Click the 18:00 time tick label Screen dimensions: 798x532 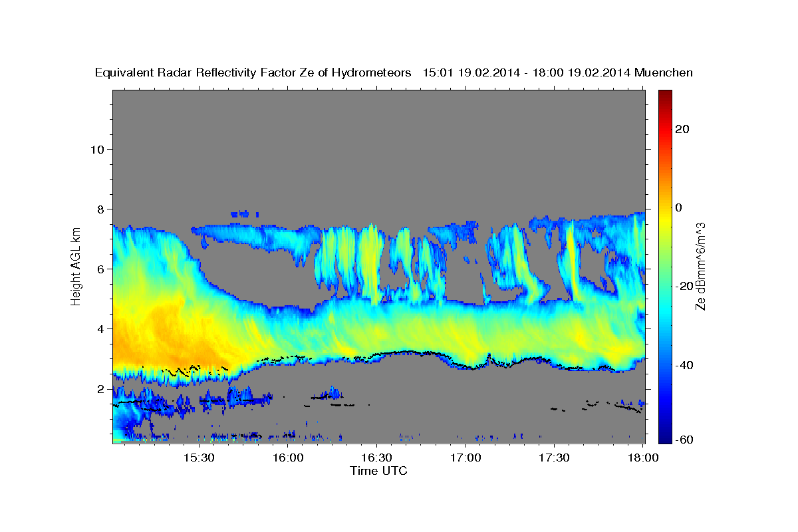[x=643, y=458]
